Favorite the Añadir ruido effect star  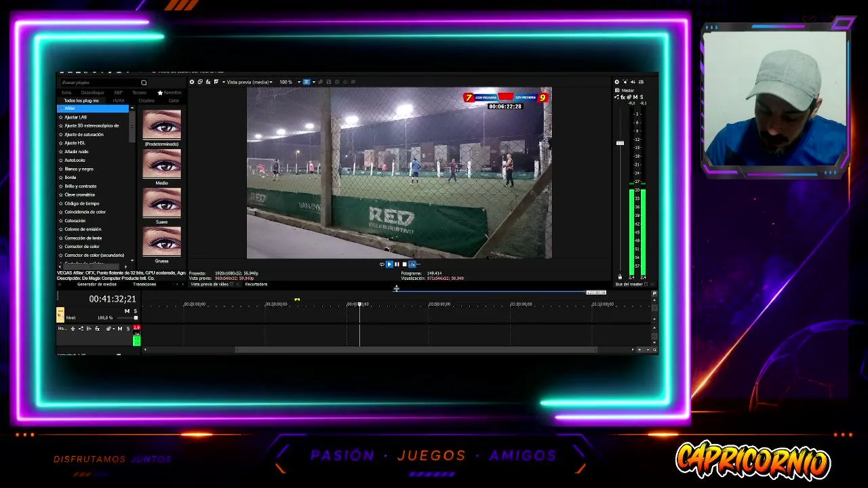tap(61, 152)
